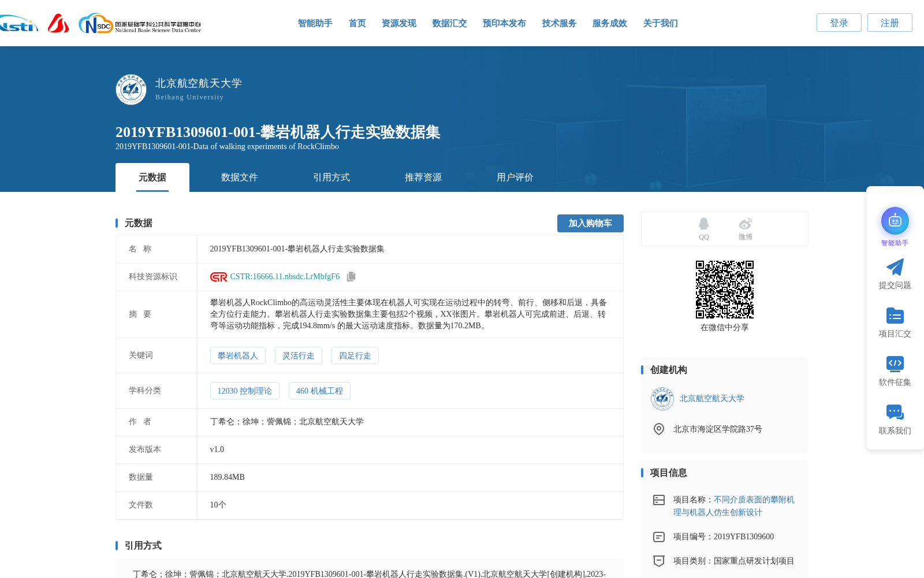Go to 首页 in the navigation bar
The image size is (924, 578).
(x=357, y=23)
